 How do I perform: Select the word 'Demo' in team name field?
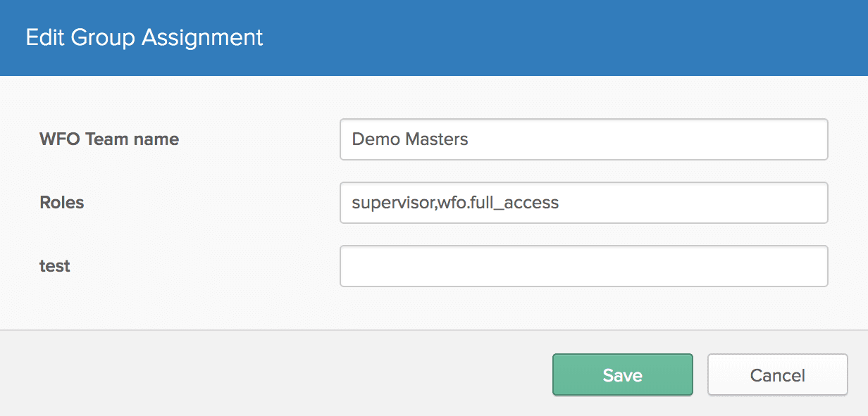pyautogui.click(x=376, y=139)
